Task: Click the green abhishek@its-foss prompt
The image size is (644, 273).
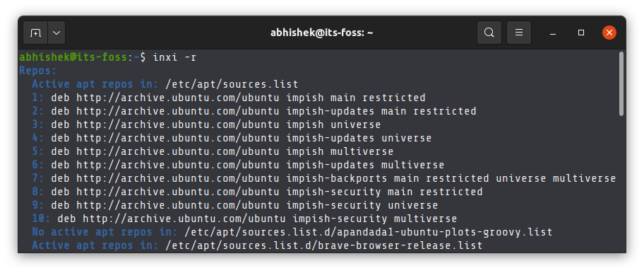Action: (73, 57)
